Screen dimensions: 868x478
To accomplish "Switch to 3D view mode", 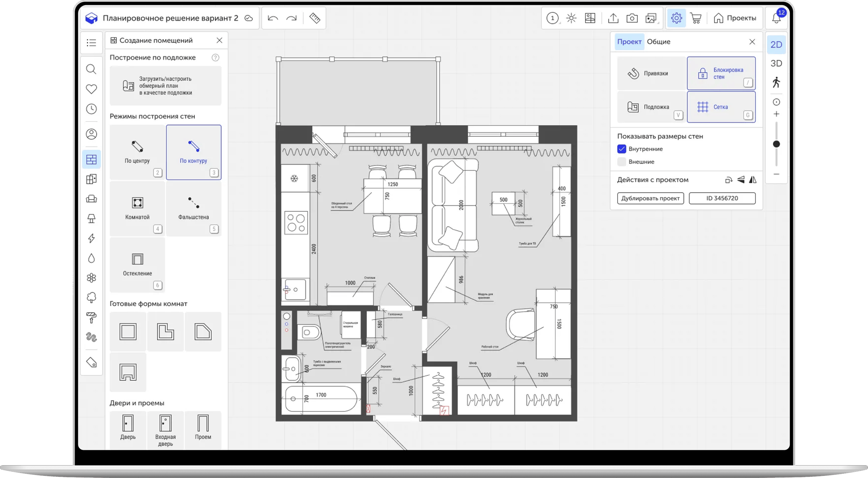I will 776,63.
